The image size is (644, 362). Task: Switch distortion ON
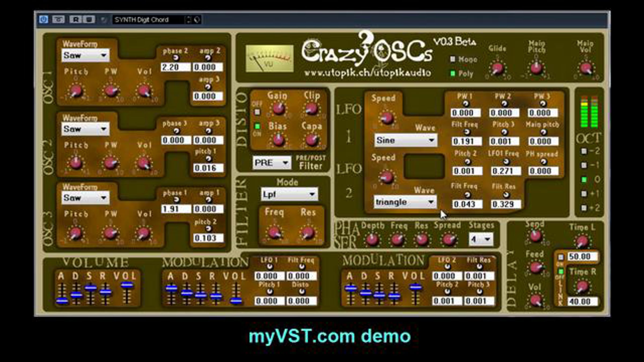coord(257,126)
